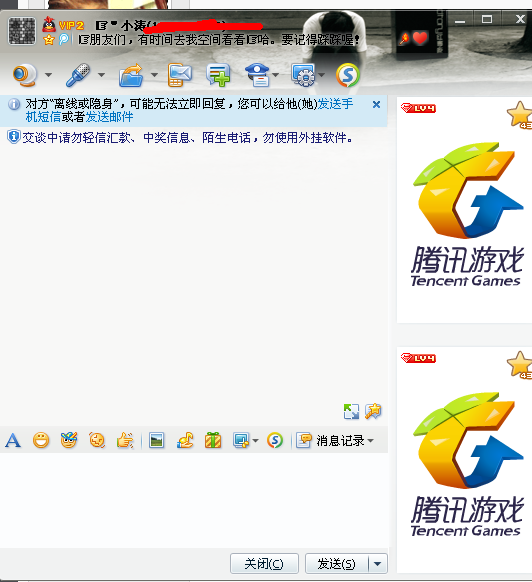Maximize the chat window
Image resolution: width=532 pixels, height=582 pixels.
pos(487,19)
